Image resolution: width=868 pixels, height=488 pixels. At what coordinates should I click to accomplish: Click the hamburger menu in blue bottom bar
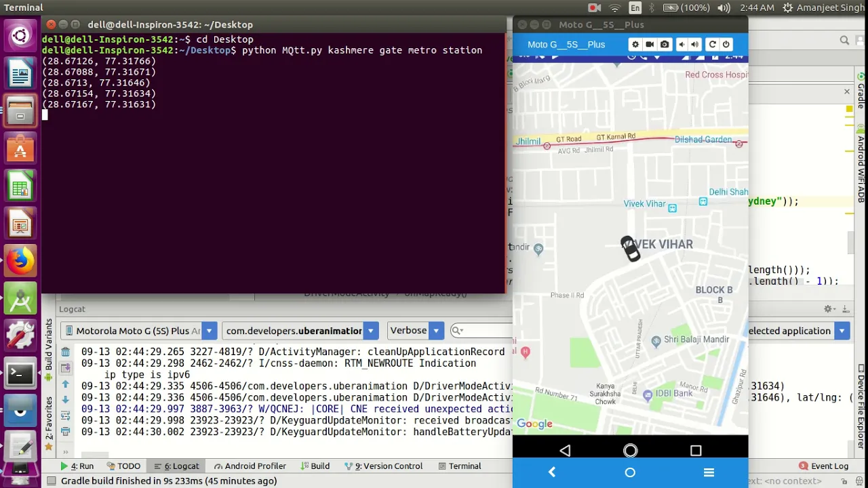(709, 472)
